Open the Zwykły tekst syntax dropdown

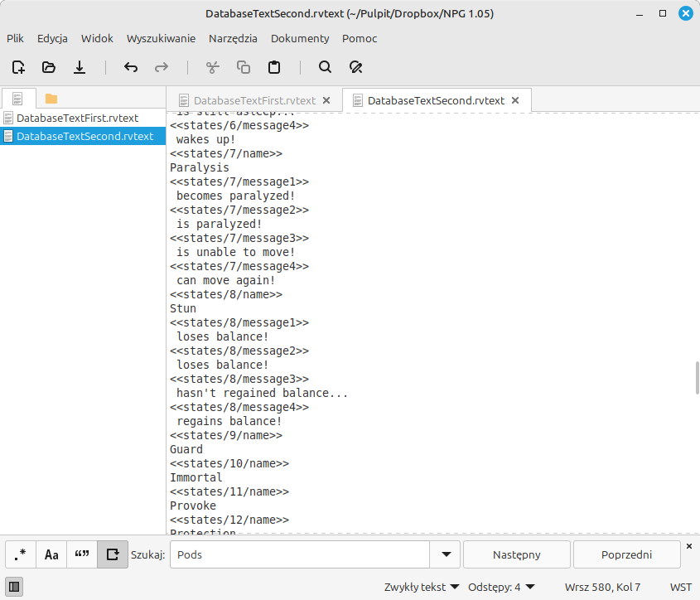pos(422,587)
